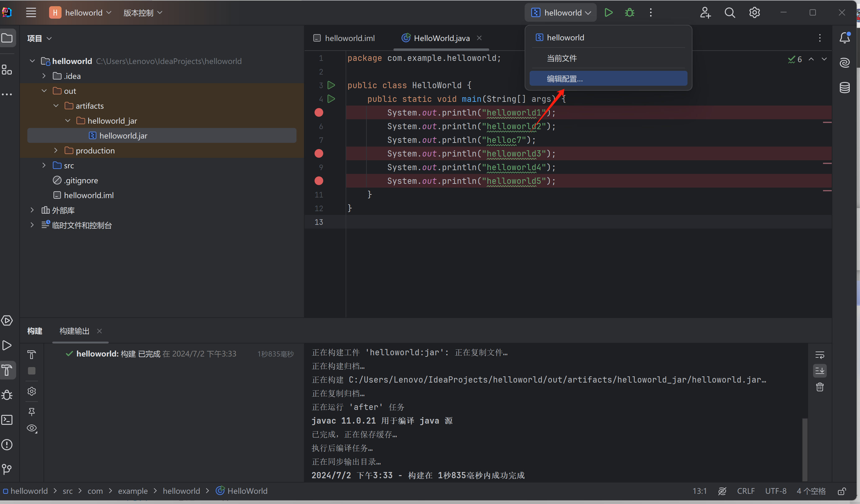Expand the src folder

point(44,166)
